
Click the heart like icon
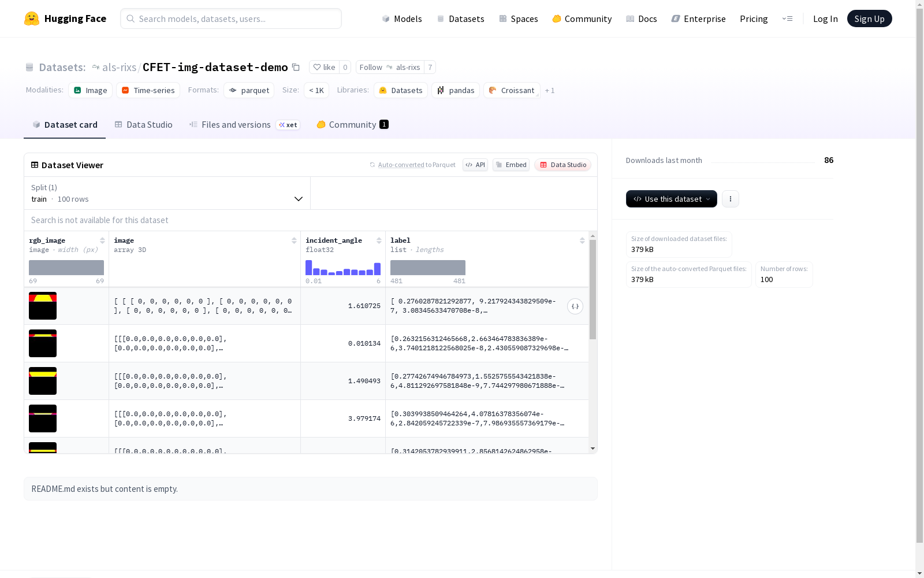click(x=317, y=67)
